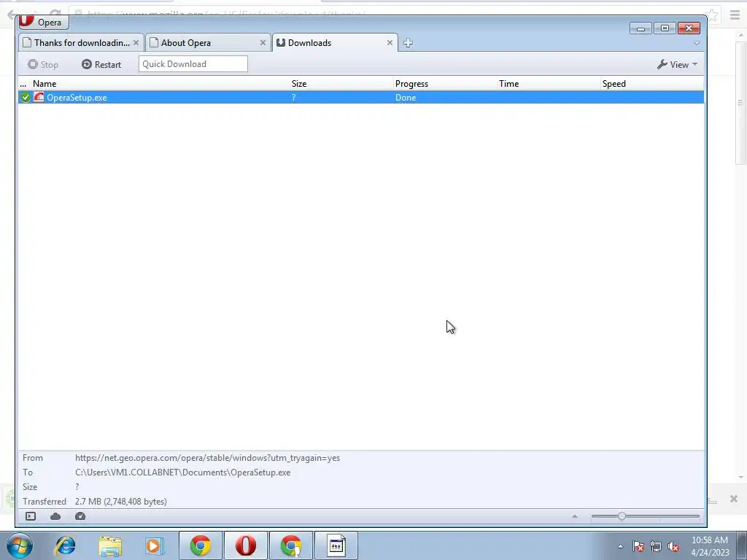The image size is (747, 560).
Task: Open the View dropdown menu
Action: point(677,64)
